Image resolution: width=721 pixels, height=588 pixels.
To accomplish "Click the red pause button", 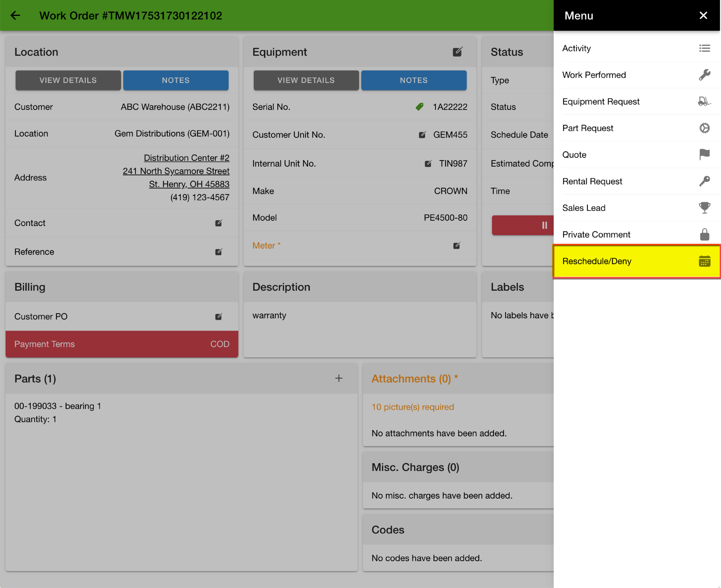I will [523, 225].
